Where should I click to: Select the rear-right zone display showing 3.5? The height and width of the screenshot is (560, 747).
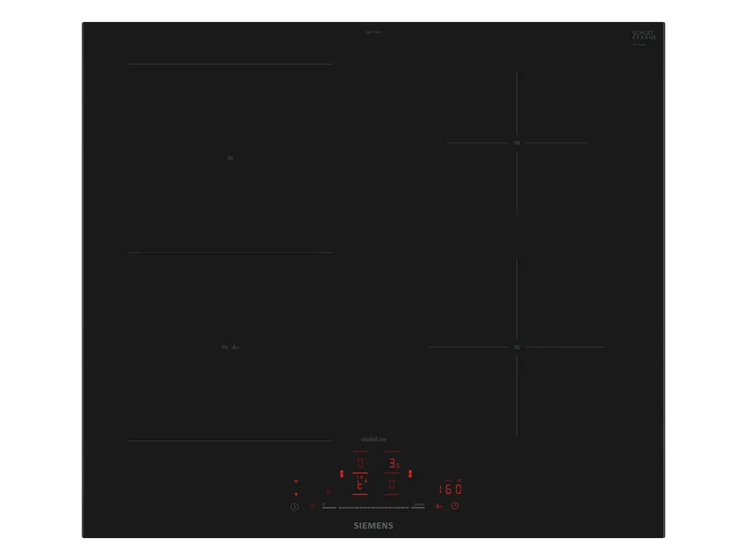pyautogui.click(x=392, y=462)
